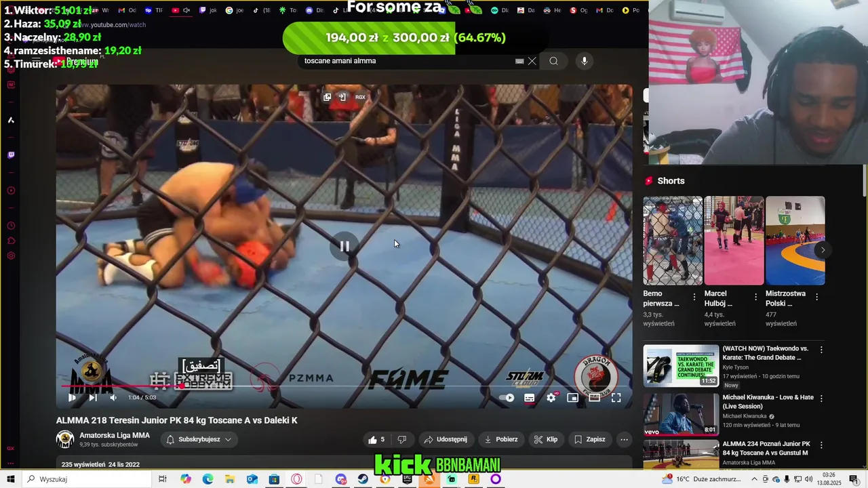Like the video with thumbs up
Image resolution: width=868 pixels, height=488 pixels.
pyautogui.click(x=376, y=439)
